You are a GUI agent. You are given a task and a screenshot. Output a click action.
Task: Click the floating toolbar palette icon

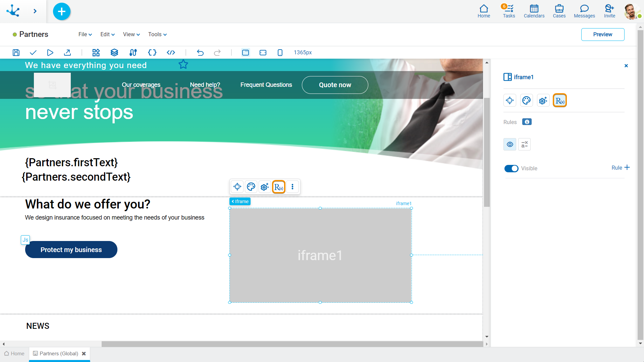click(251, 187)
